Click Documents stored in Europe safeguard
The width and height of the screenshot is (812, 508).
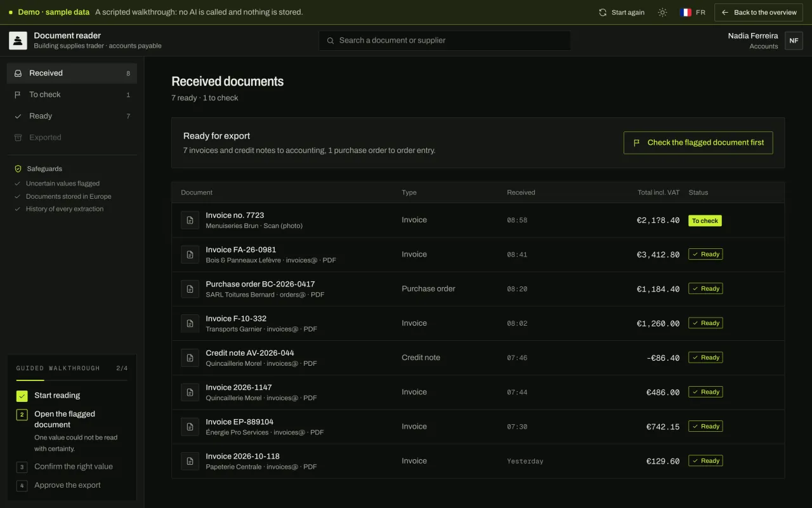click(x=68, y=196)
